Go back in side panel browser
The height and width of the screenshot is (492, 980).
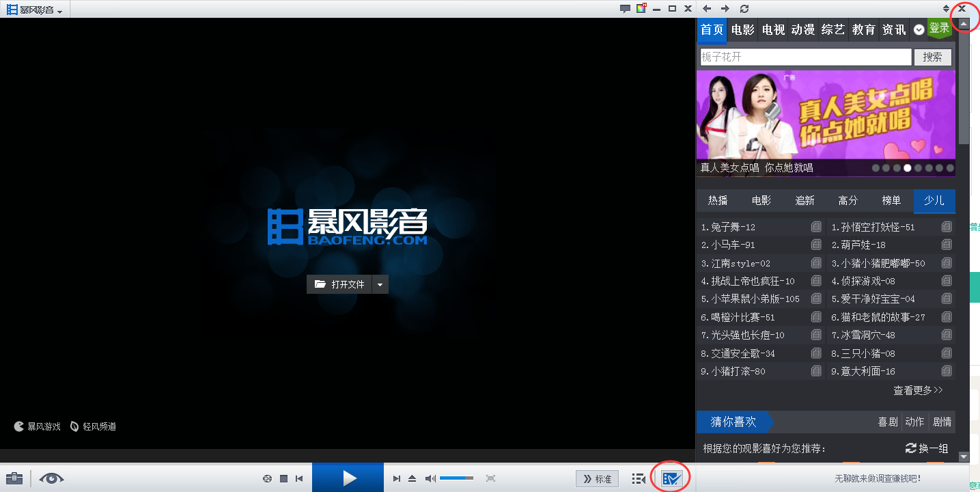[x=707, y=9]
